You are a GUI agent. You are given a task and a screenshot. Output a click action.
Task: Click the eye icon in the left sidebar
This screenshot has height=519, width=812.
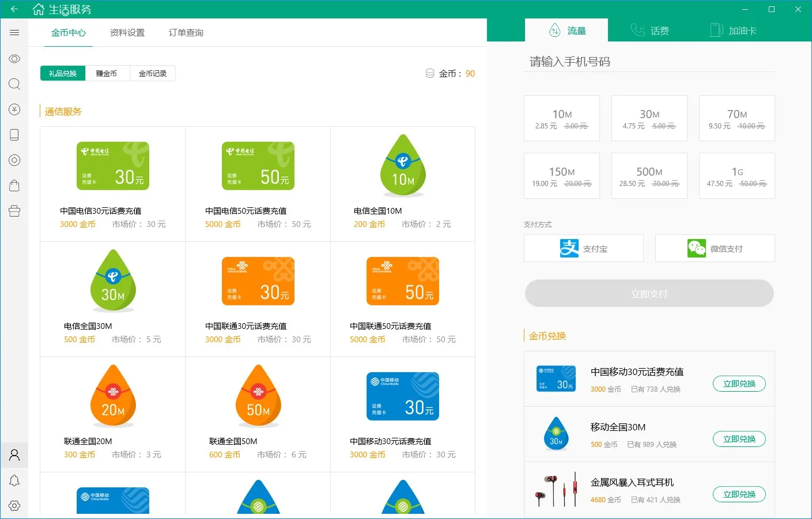tap(14, 59)
